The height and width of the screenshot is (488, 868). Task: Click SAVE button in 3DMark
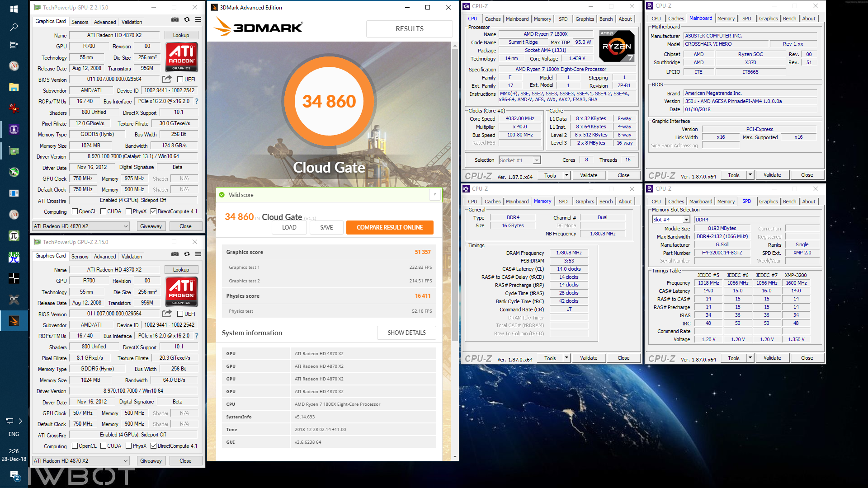326,227
